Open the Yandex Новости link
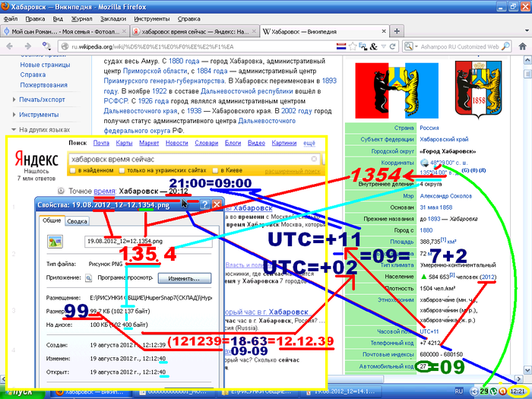 (x=177, y=143)
